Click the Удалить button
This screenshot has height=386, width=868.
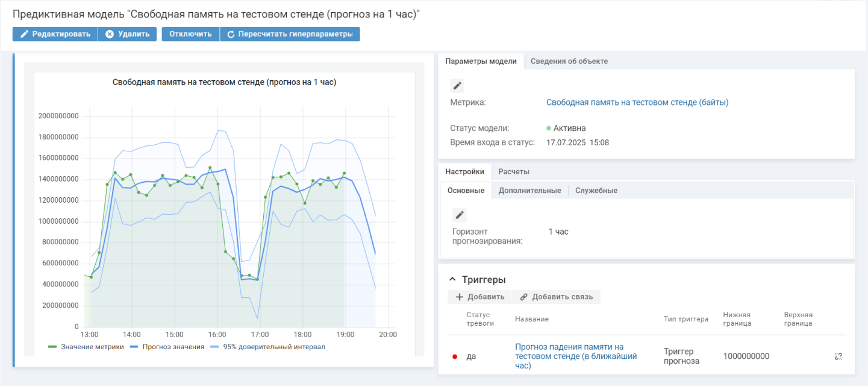(x=128, y=34)
